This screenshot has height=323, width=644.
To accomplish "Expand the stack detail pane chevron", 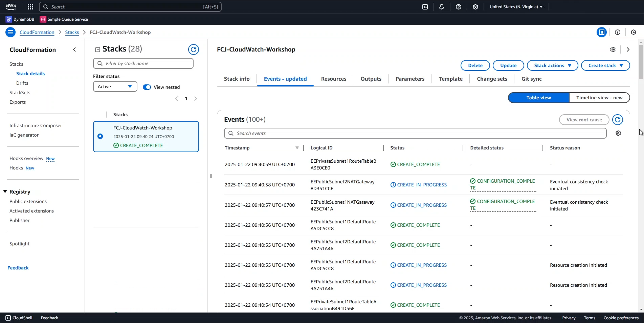I will 628,49.
